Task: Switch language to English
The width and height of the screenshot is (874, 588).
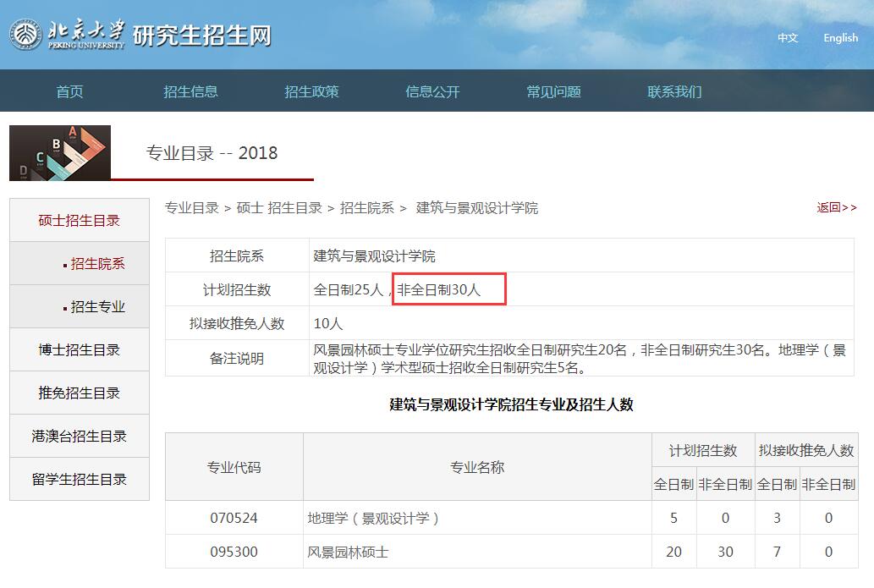Action: tap(840, 38)
